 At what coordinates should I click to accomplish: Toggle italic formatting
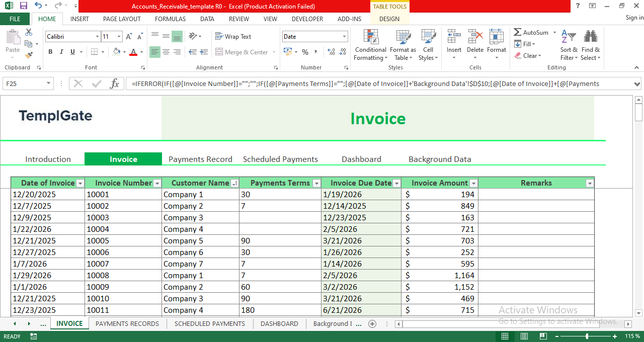click(x=61, y=52)
